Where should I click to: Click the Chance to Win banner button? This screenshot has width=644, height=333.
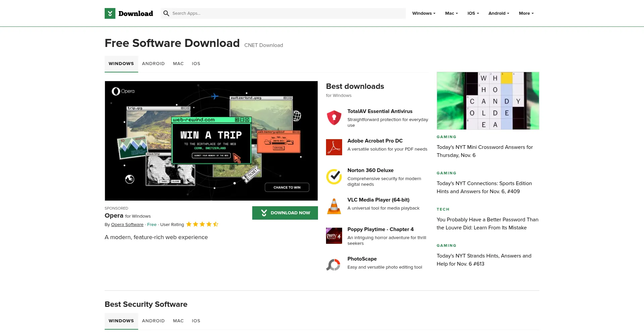287,187
